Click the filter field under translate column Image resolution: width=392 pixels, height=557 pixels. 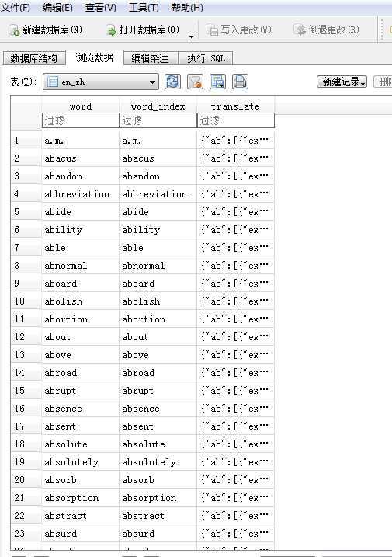click(x=236, y=120)
